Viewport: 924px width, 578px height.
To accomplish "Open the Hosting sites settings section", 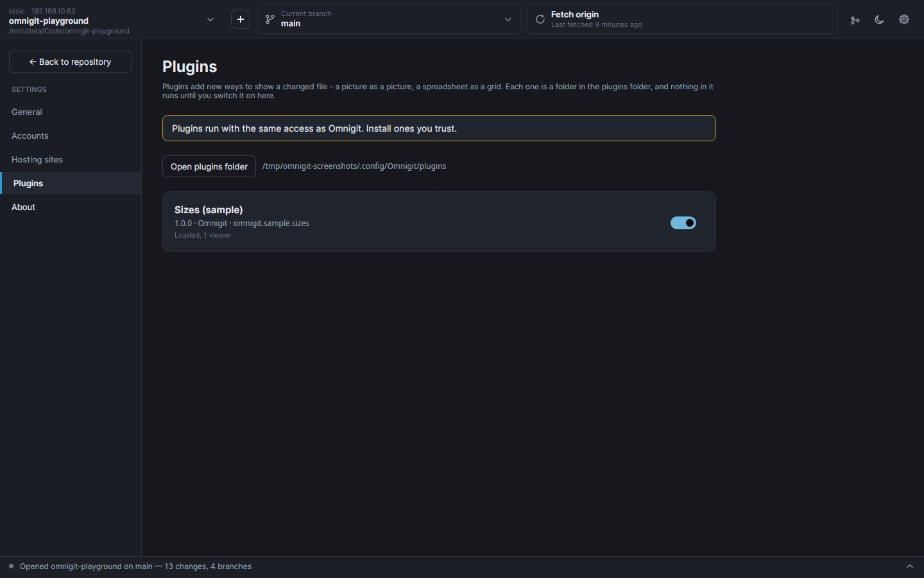I will pos(71,159).
